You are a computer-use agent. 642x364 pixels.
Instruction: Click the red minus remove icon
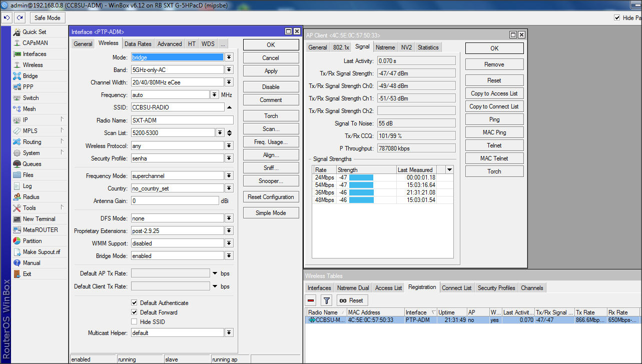[x=311, y=300]
